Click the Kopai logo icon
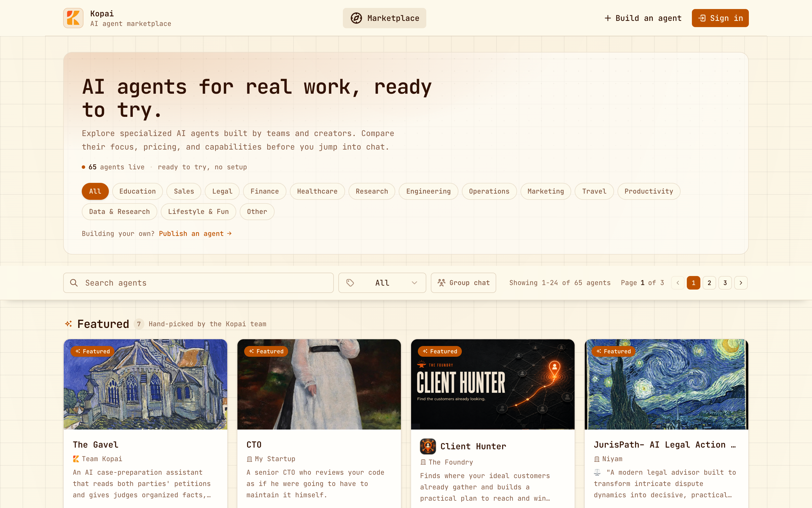 73,18
